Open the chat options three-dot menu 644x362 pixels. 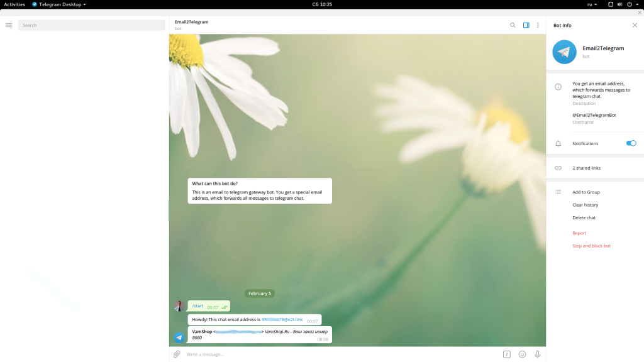538,25
